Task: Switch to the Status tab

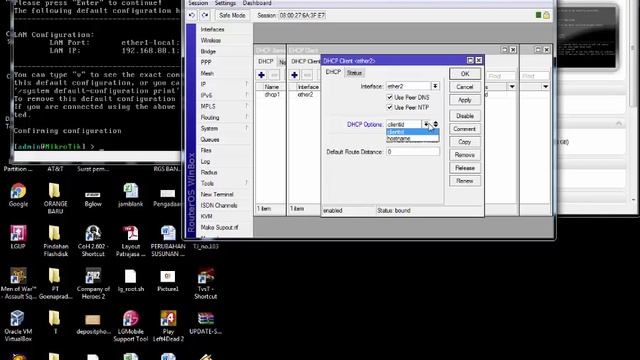Action: 354,73
